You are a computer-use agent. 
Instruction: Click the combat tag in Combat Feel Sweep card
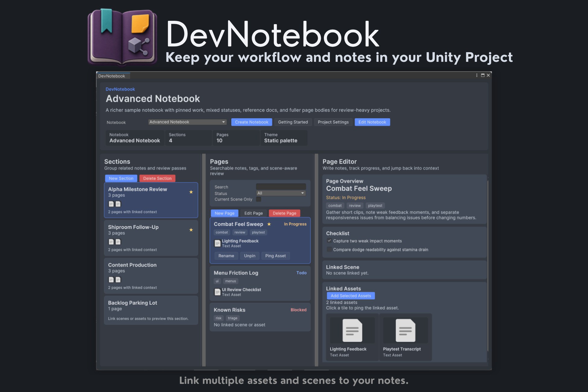(222, 232)
